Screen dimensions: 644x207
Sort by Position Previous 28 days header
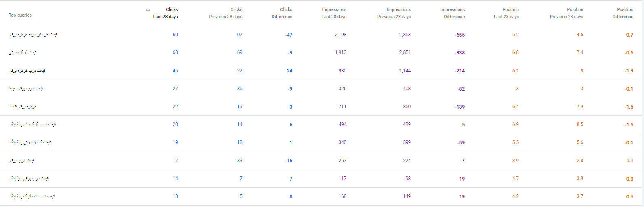(567, 13)
